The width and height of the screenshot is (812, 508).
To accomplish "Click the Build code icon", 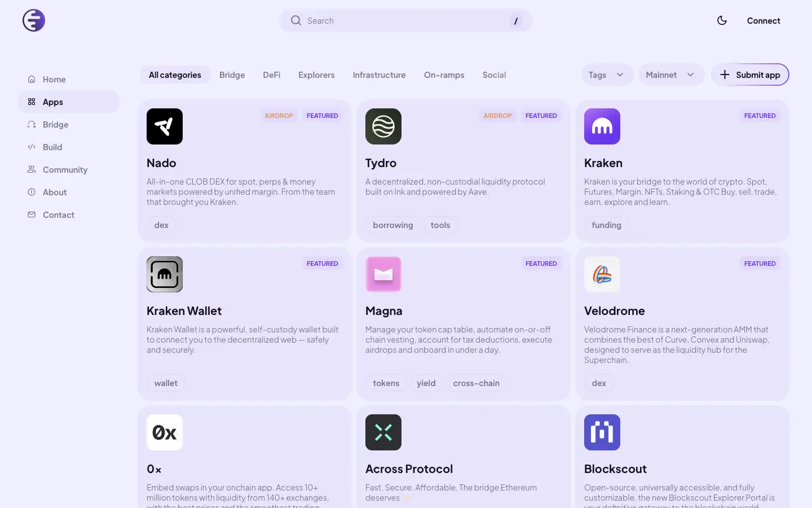I will [x=32, y=147].
